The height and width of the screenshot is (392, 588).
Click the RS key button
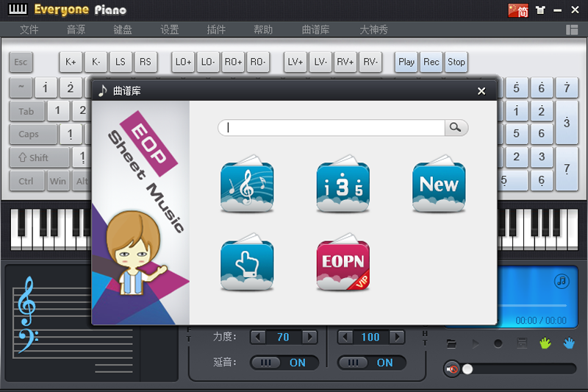coord(146,62)
